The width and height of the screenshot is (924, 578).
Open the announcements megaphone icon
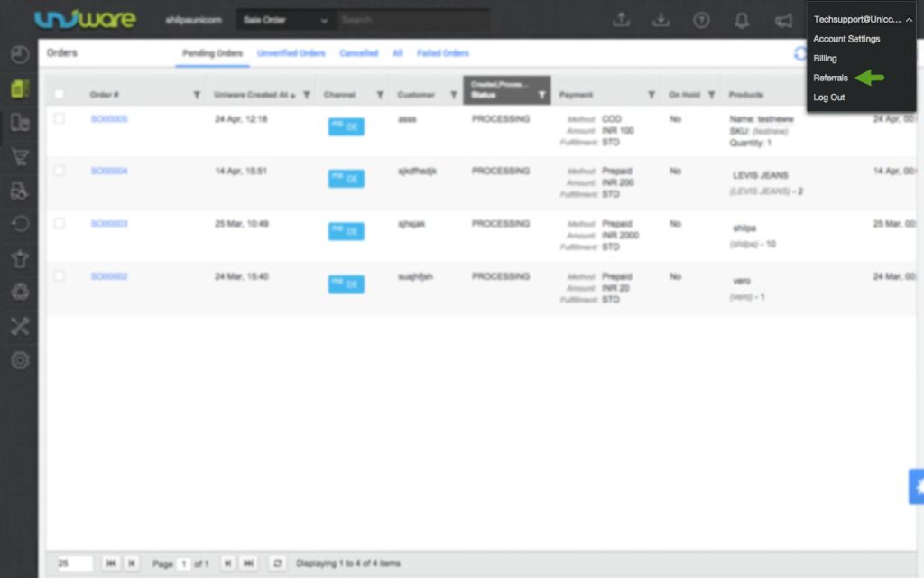(783, 22)
